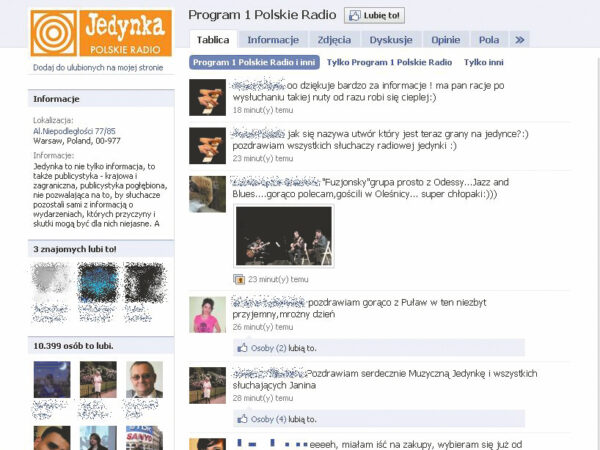Viewport: 600px width, 450px height.
Task: Click the photo icon beside 23 minut(y) temu
Action: click(x=239, y=279)
